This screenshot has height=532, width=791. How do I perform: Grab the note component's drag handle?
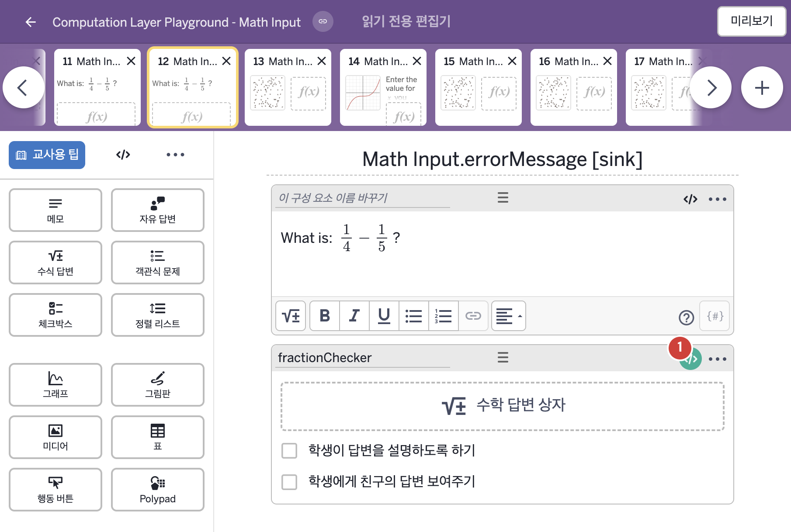503,197
